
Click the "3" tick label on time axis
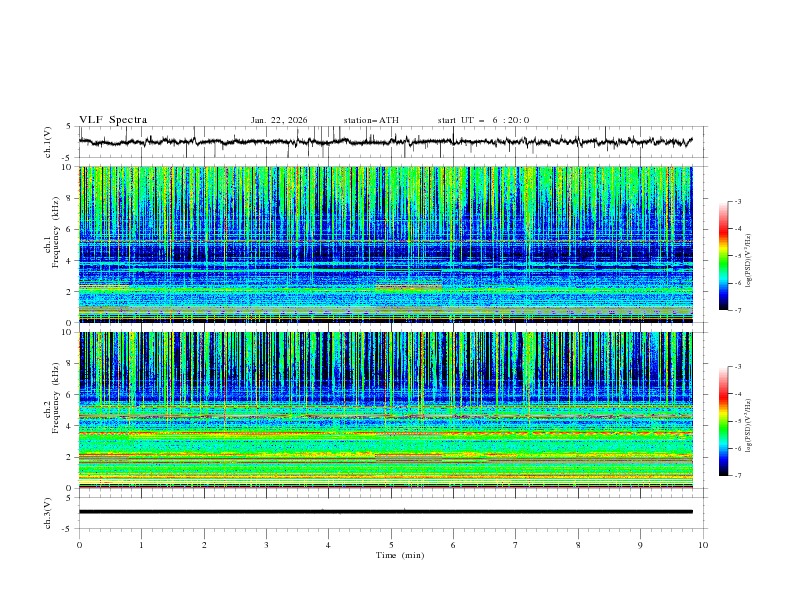pyautogui.click(x=266, y=545)
